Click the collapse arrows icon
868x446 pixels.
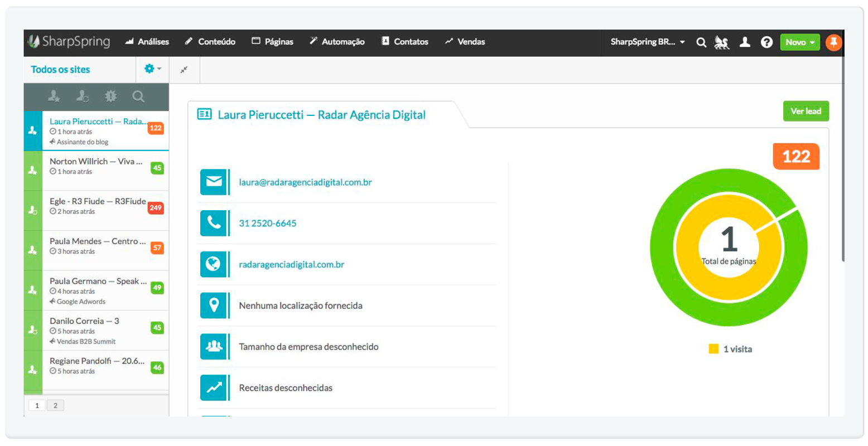[x=184, y=70]
